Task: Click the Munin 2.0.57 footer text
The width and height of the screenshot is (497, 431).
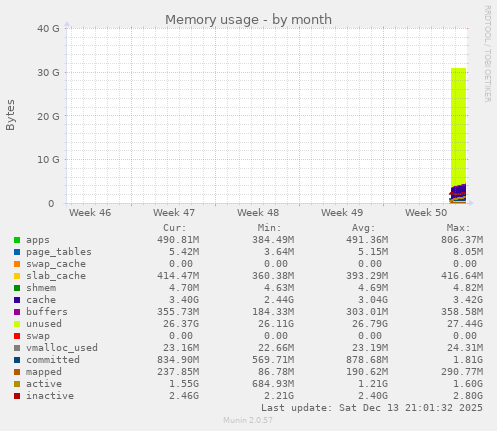Action: click(x=248, y=420)
